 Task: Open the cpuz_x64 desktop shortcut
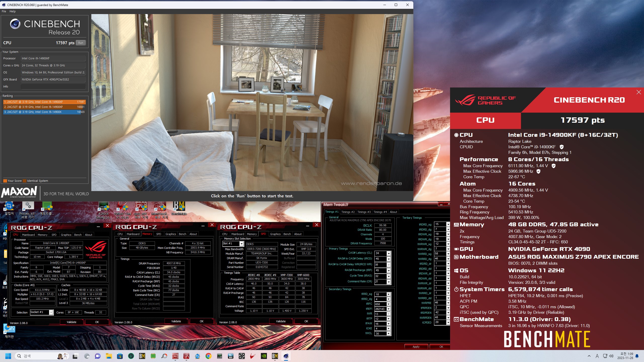[141, 210]
